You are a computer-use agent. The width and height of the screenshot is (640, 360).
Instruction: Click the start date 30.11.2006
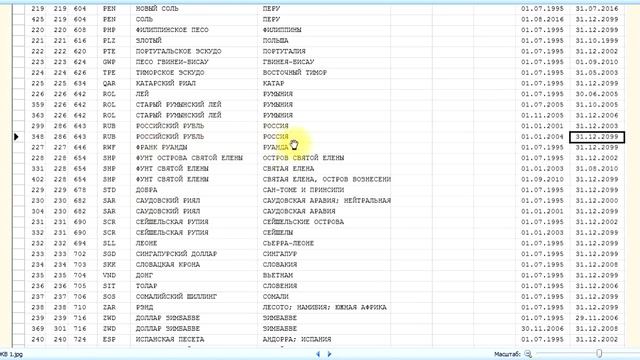tap(542, 329)
